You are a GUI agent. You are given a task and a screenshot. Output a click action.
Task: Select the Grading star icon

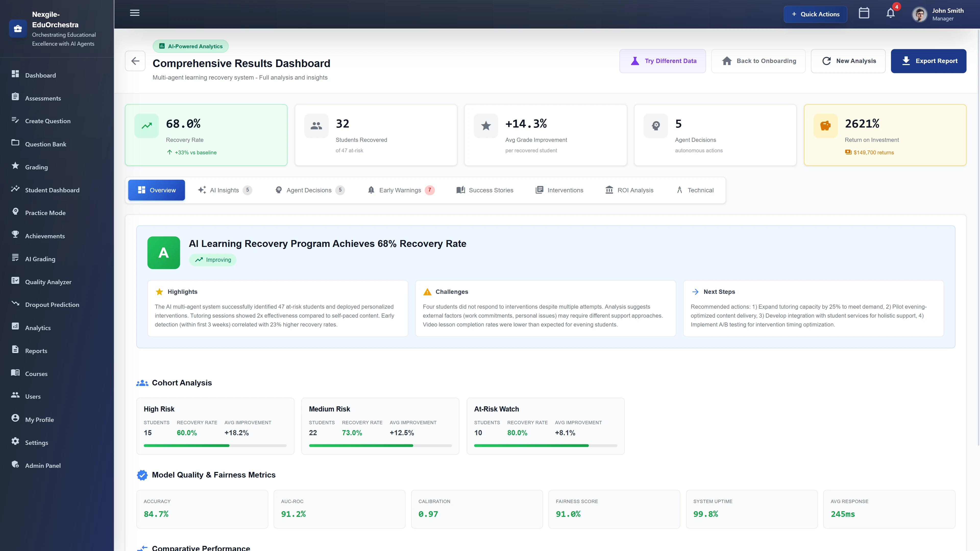[16, 167]
